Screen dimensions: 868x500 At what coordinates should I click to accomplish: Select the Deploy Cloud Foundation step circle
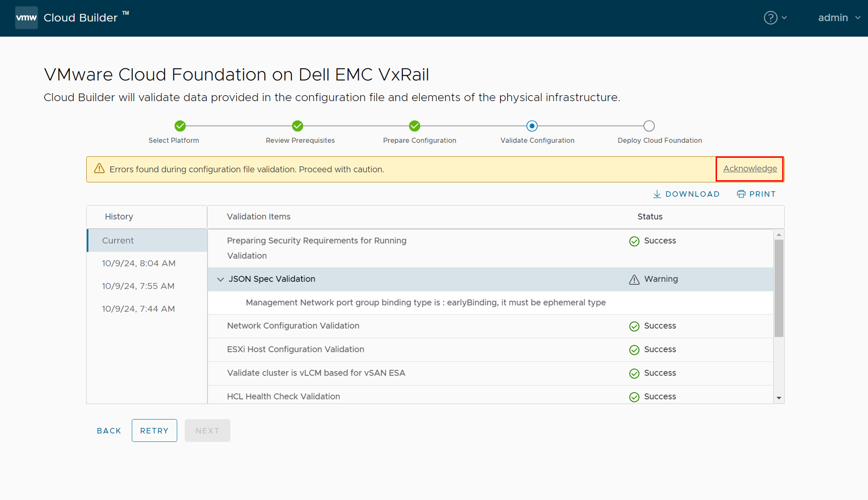(x=649, y=126)
